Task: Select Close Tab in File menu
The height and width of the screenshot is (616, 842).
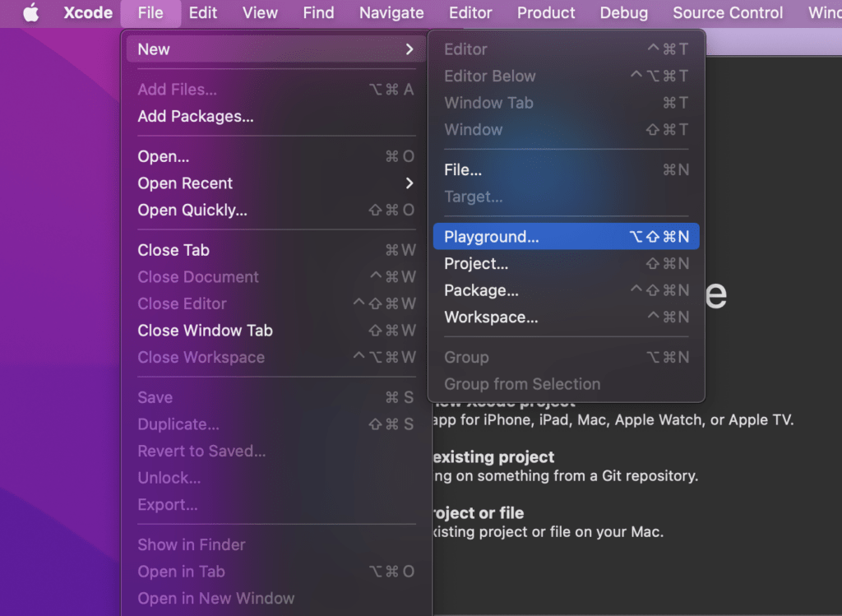Action: (x=276, y=250)
